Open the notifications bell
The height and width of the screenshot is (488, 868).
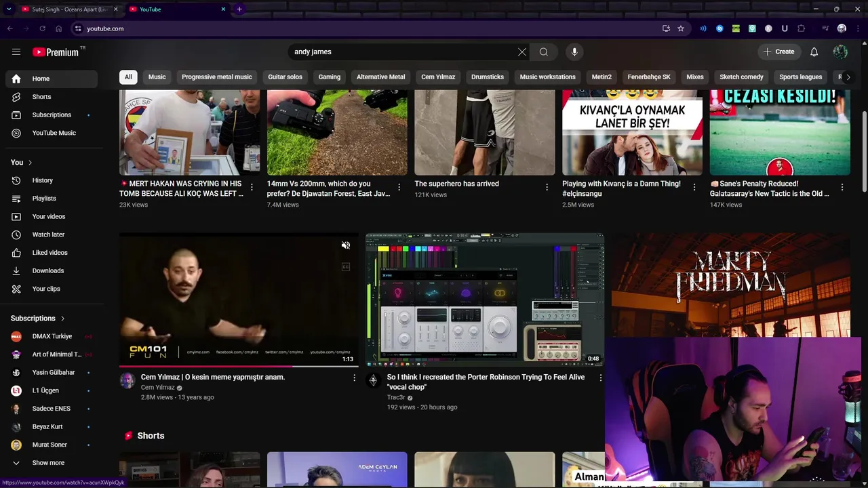coord(814,52)
